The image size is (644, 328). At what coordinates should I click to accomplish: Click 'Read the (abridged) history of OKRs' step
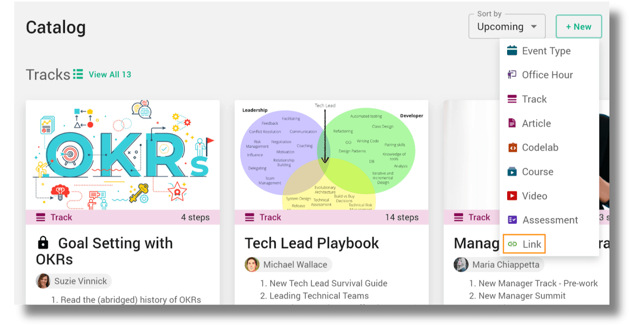(x=130, y=300)
